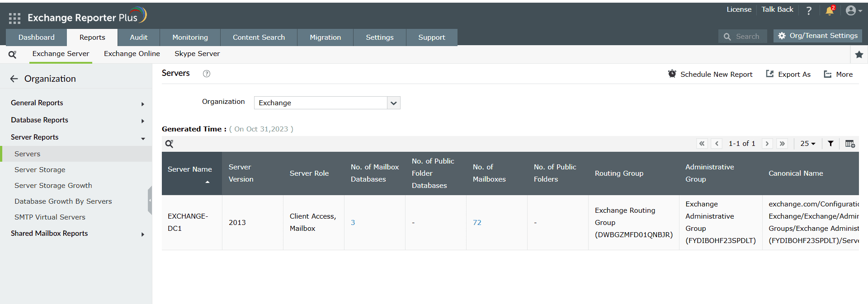
Task: Open the add/remove columns icon
Action: pyautogui.click(x=849, y=144)
